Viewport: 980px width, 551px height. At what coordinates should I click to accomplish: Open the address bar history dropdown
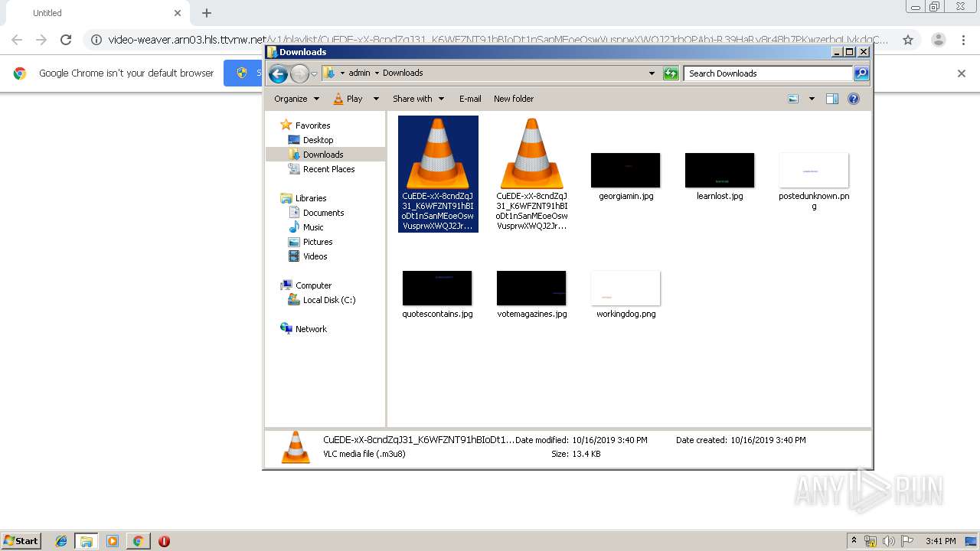(x=652, y=73)
